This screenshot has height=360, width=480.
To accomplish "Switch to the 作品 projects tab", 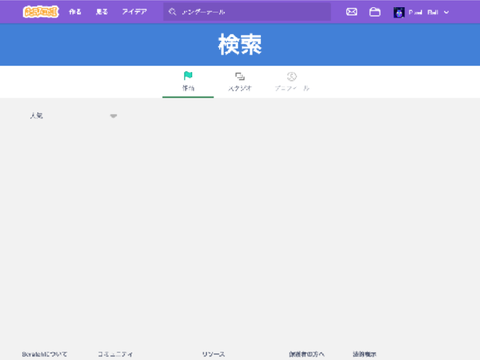I will point(188,82).
